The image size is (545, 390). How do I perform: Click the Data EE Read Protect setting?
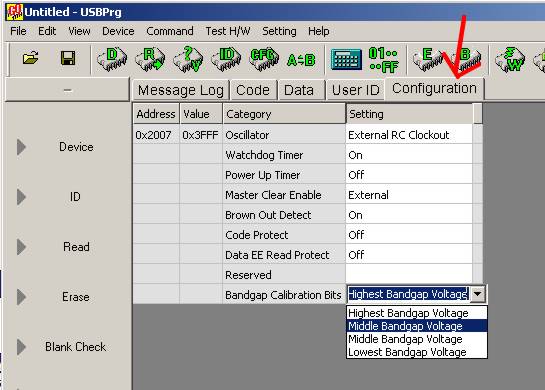409,255
